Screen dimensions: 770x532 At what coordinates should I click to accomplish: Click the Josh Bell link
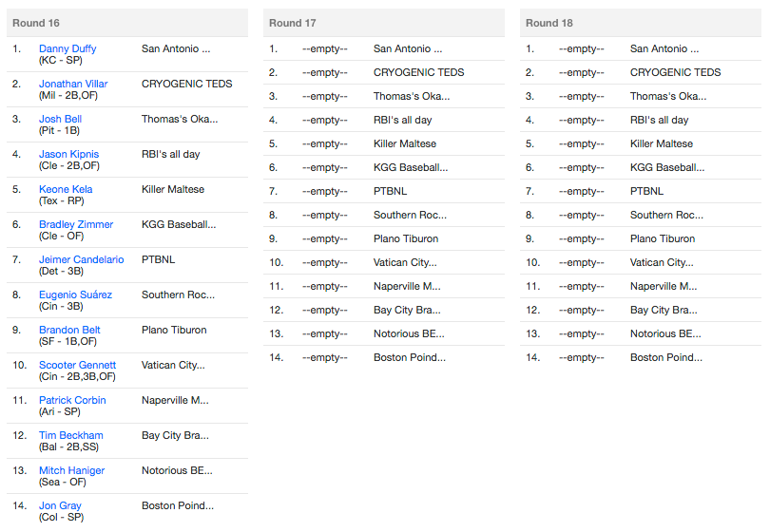[60, 119]
